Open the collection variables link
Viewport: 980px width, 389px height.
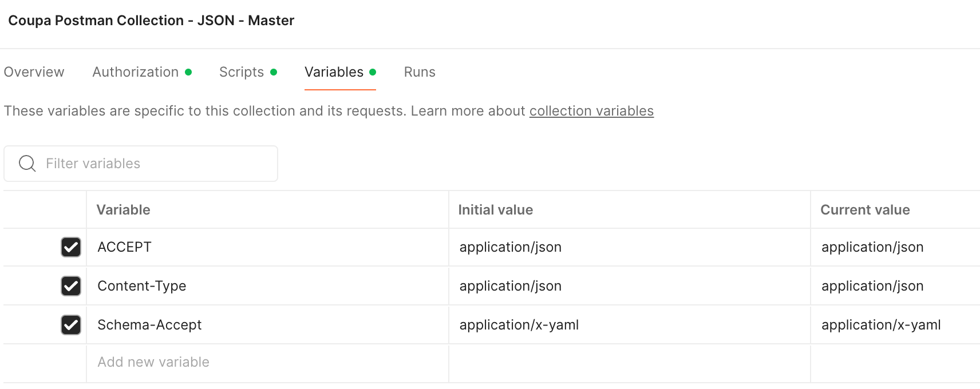coord(591,111)
